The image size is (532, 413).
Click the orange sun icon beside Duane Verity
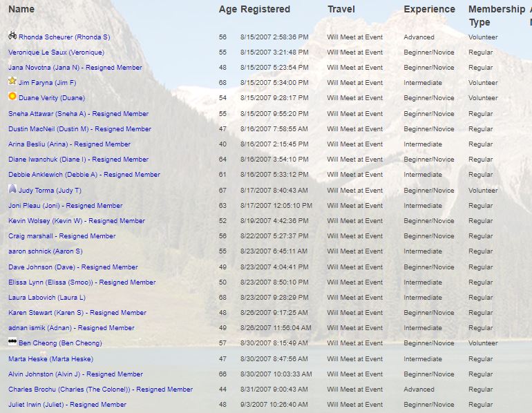pyautogui.click(x=12, y=97)
